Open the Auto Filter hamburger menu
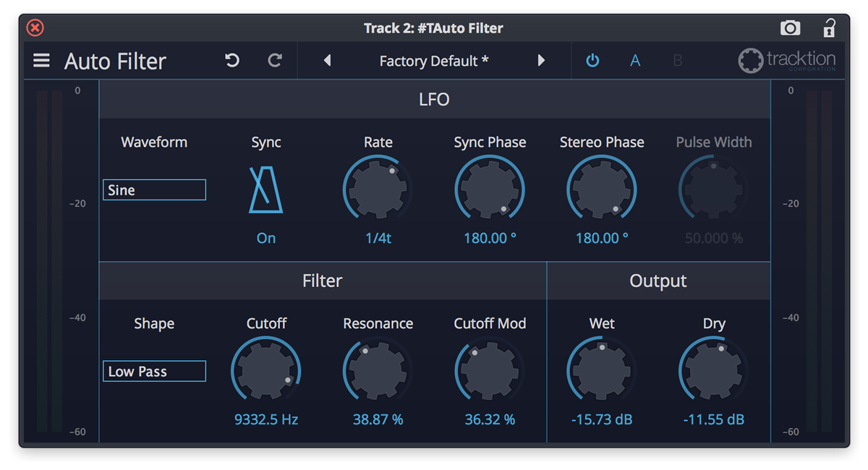Screen dimensions: 868x470 tap(41, 61)
